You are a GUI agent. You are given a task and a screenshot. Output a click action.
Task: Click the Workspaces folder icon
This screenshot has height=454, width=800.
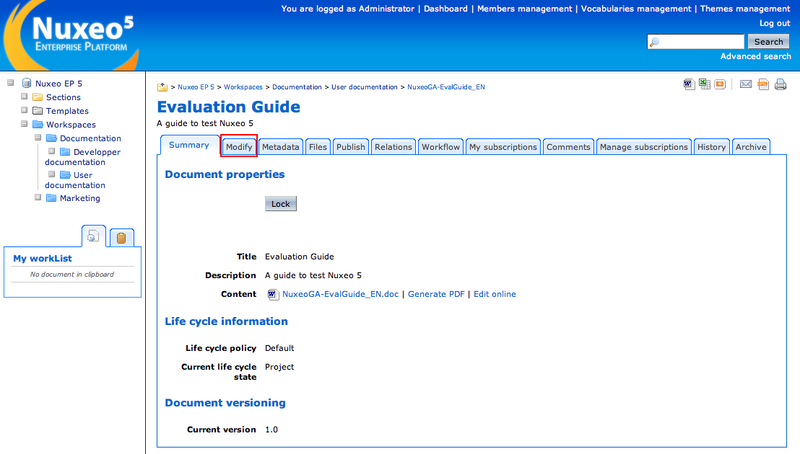[37, 124]
